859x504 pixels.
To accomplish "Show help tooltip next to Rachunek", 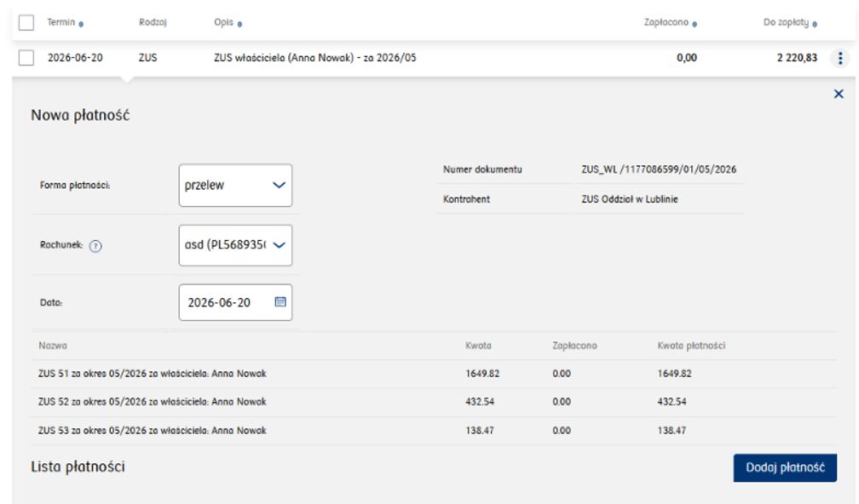I will pos(95,246).
